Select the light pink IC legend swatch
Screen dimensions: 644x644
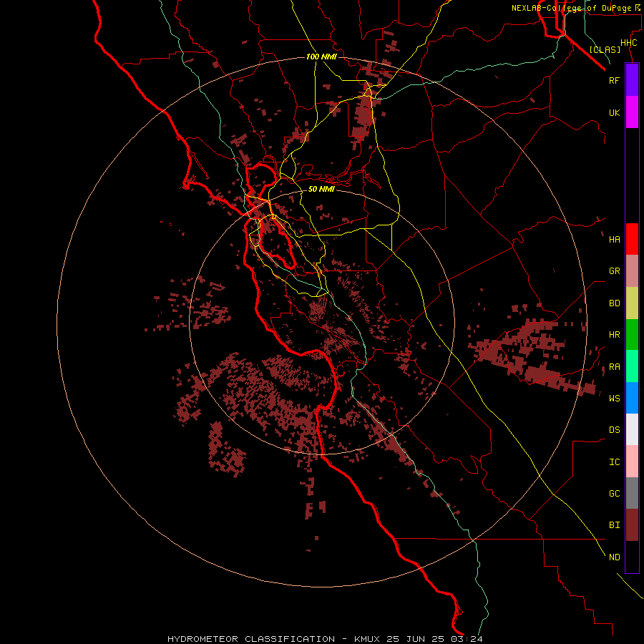[x=632, y=462]
